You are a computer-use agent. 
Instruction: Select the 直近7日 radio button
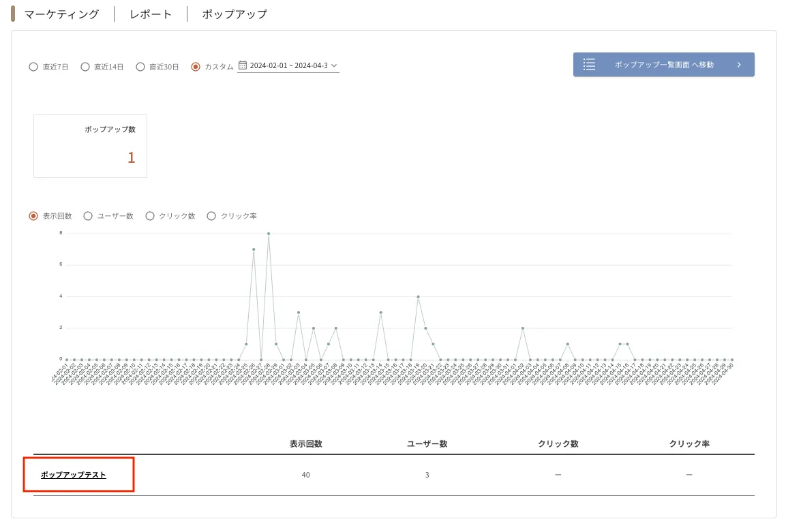pos(33,67)
